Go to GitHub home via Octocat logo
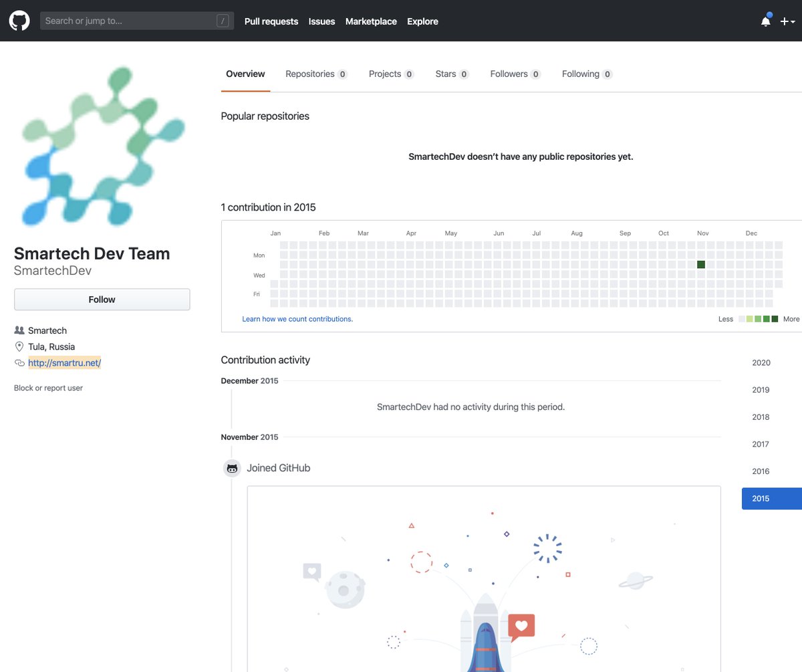The image size is (802, 672). click(x=19, y=21)
